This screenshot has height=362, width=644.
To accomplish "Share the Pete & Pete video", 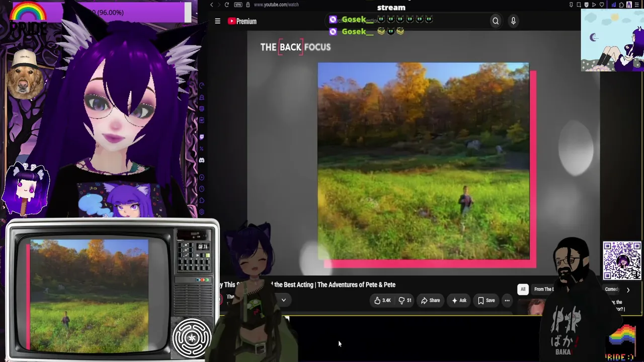I will (430, 301).
